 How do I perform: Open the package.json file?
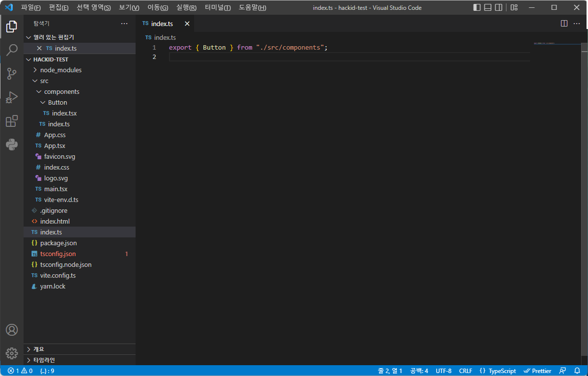point(80,243)
